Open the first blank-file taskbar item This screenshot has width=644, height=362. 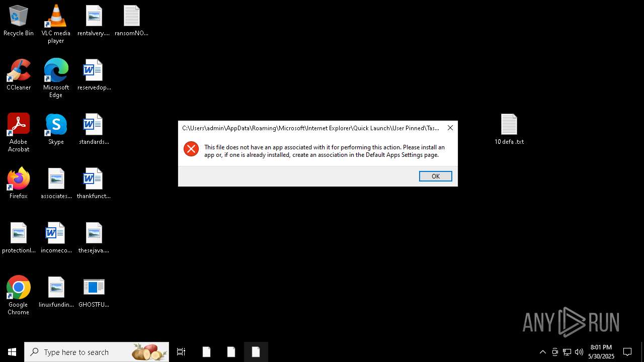pyautogui.click(x=206, y=352)
